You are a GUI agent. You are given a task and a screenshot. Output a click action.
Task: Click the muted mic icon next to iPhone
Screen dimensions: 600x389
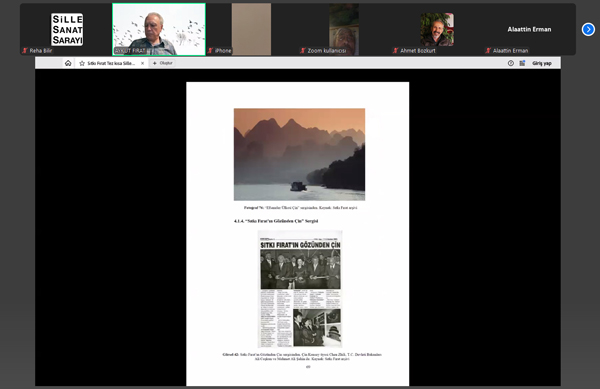tap(210, 50)
